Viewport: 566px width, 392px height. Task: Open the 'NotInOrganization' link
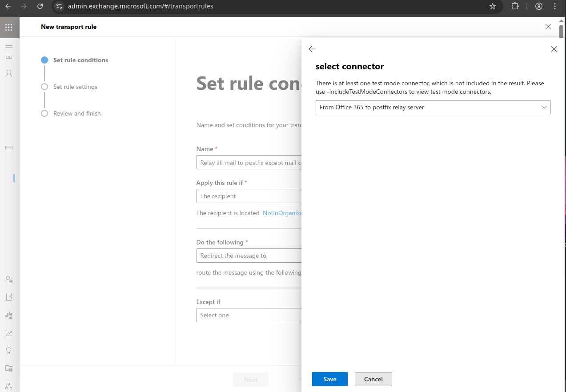tap(282, 213)
